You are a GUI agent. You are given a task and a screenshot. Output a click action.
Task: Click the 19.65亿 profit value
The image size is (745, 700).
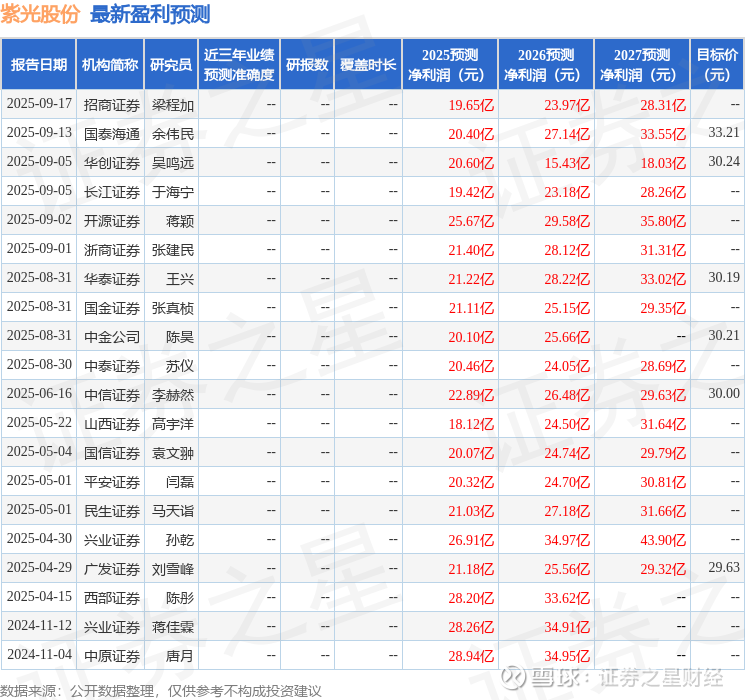pos(471,105)
